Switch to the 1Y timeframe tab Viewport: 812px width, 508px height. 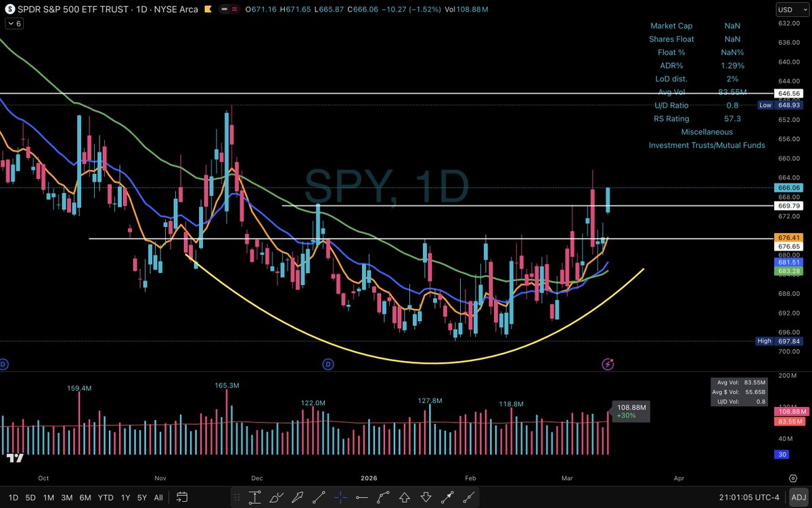pos(125,497)
